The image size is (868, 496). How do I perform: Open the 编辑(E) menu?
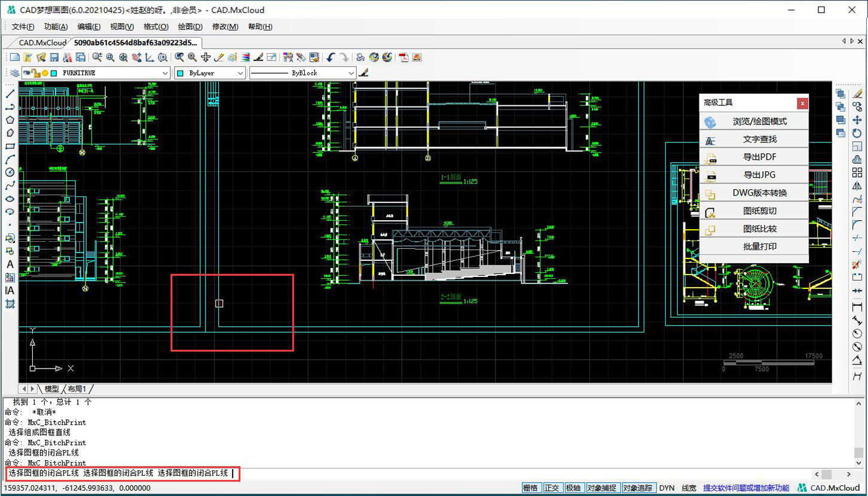tap(89, 27)
